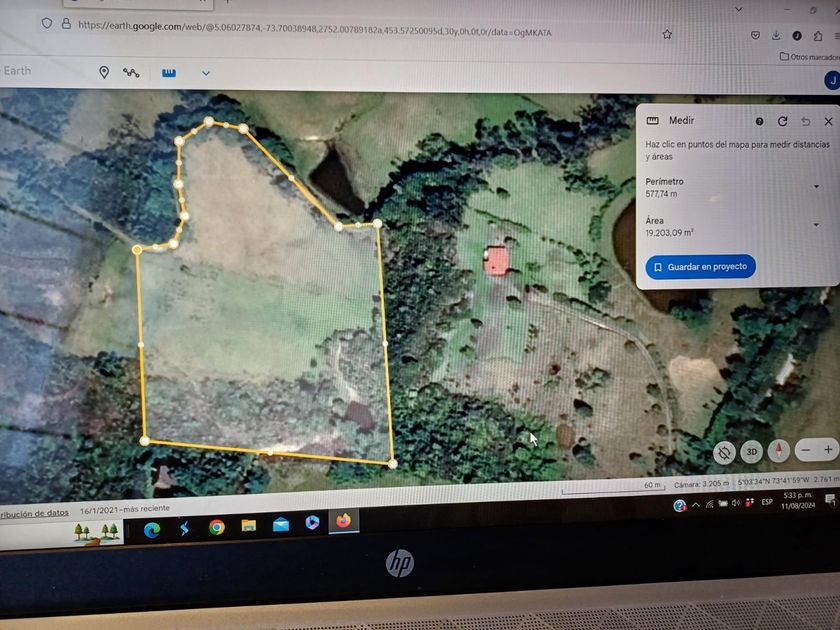Click the orange starting vertex of polygon
Screen dimensions: 840x630
click(137, 250)
